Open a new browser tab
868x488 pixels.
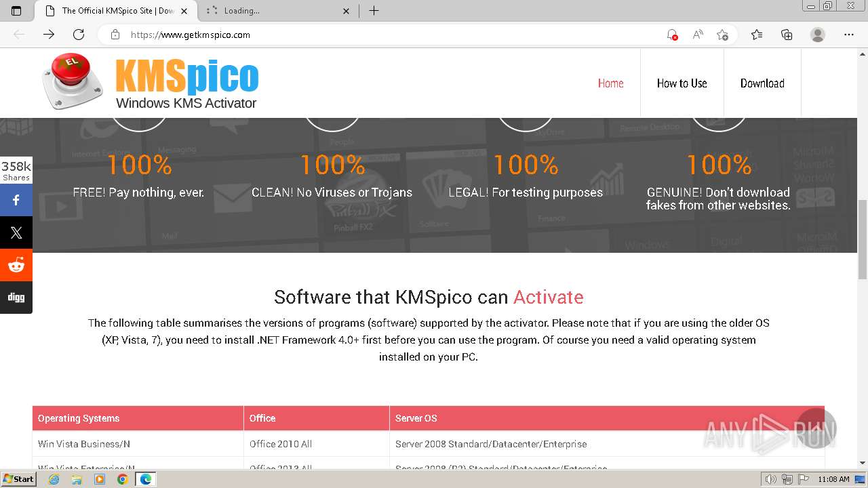pos(374,11)
